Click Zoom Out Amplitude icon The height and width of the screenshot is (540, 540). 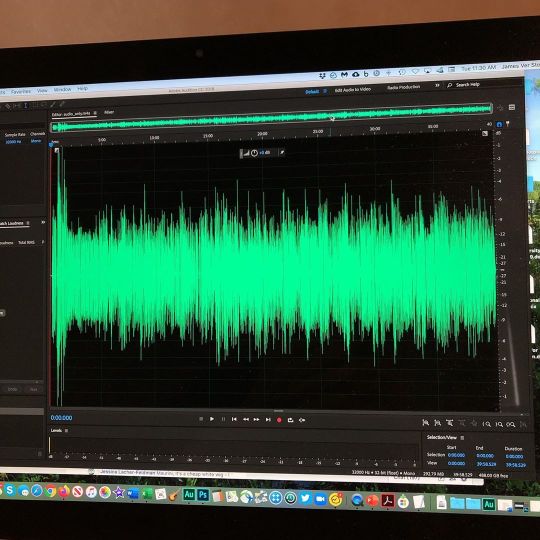pos(437,423)
